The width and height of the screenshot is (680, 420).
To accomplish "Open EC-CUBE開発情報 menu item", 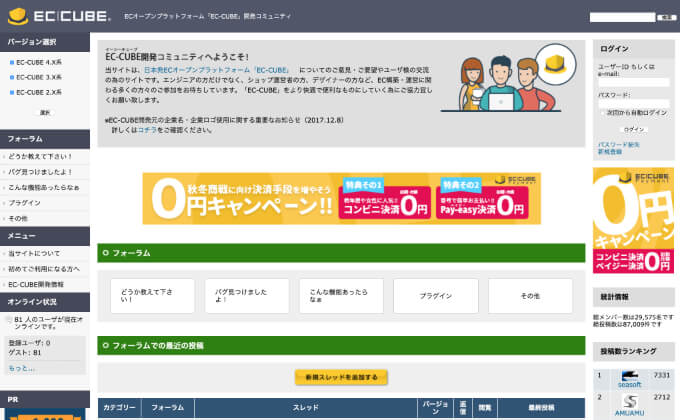I will (45, 285).
